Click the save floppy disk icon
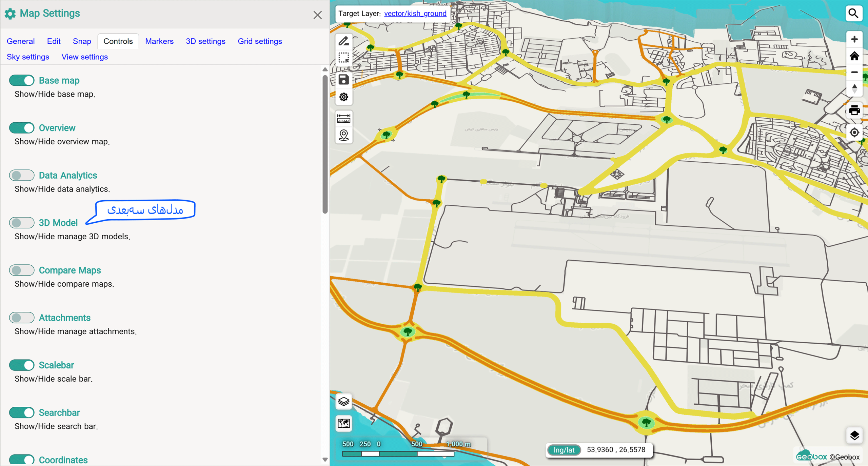 (343, 79)
